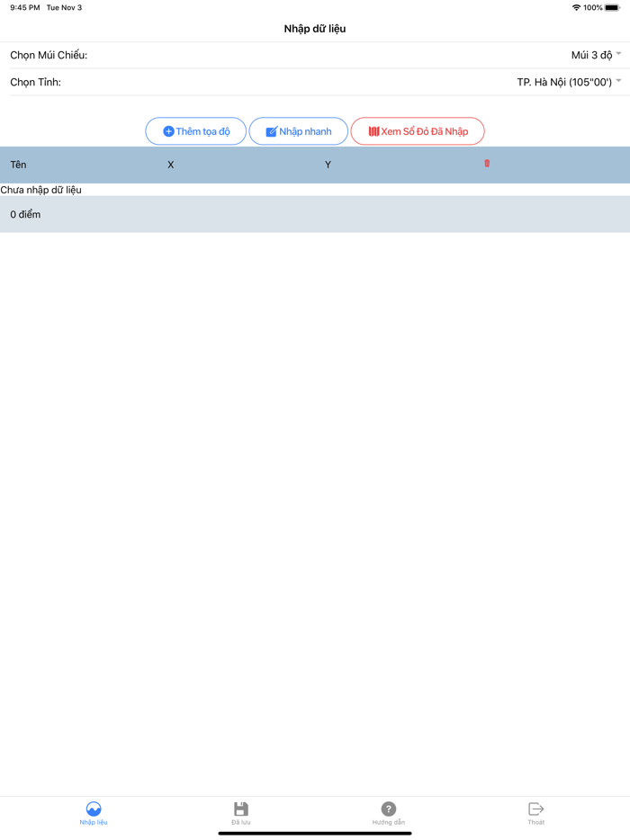Click the Tên column header
This screenshot has width=630, height=840.
tap(18, 165)
